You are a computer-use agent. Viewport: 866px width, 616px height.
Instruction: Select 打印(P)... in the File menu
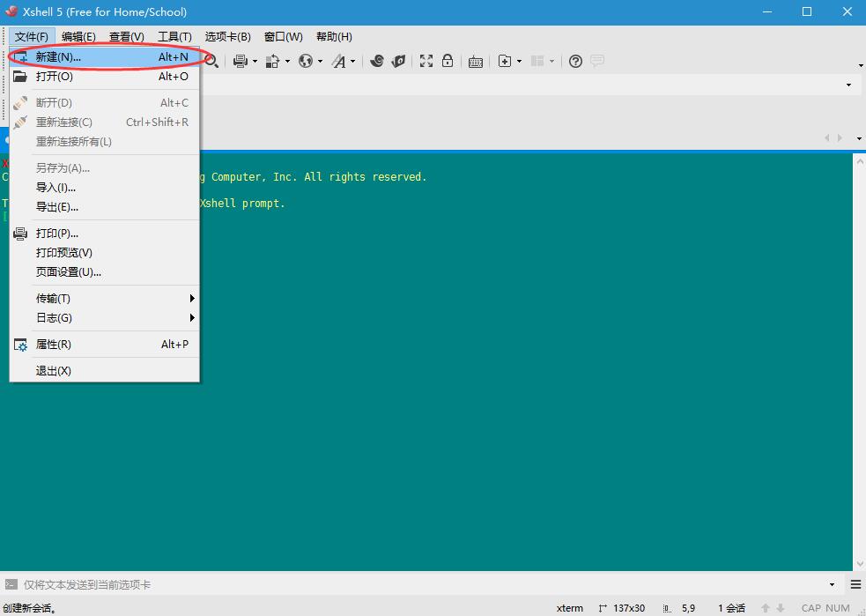point(104,234)
